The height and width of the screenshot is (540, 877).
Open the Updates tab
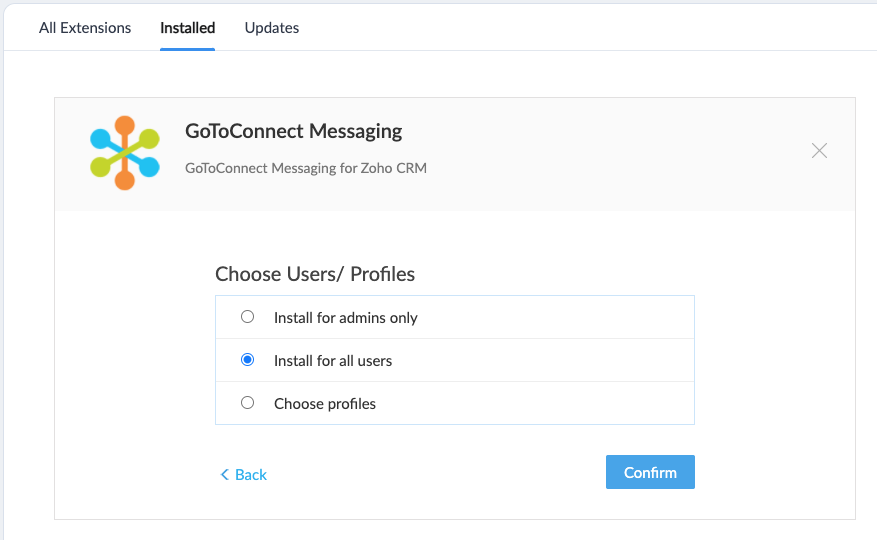click(272, 27)
